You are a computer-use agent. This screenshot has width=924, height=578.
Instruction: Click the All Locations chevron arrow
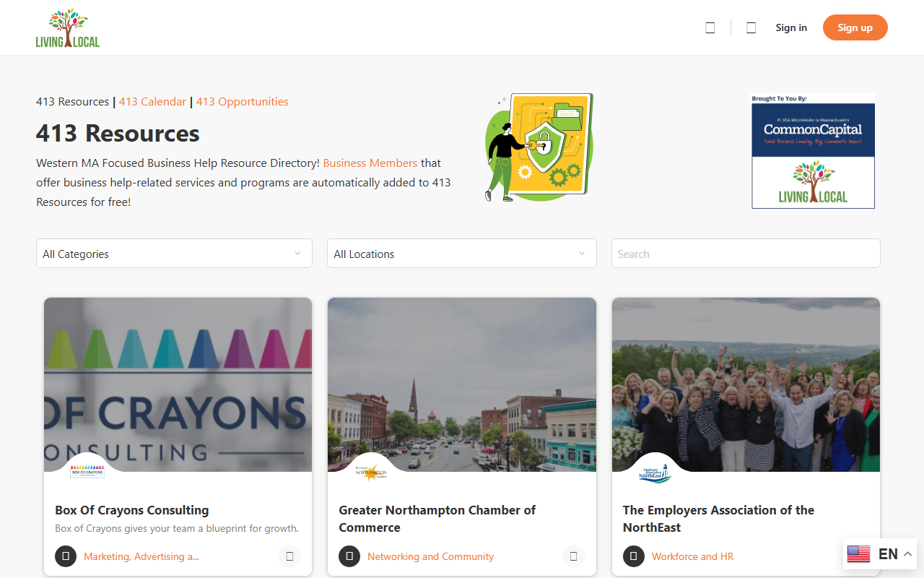tap(582, 254)
